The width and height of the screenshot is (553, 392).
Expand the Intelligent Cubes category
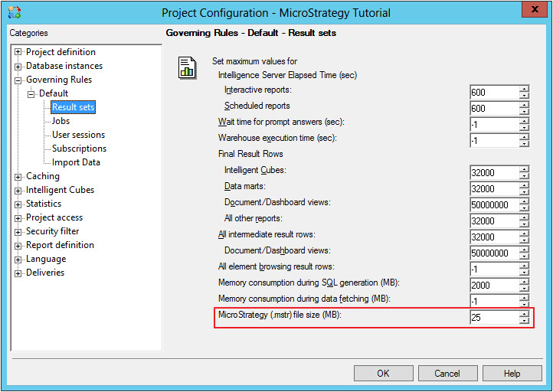click(18, 191)
